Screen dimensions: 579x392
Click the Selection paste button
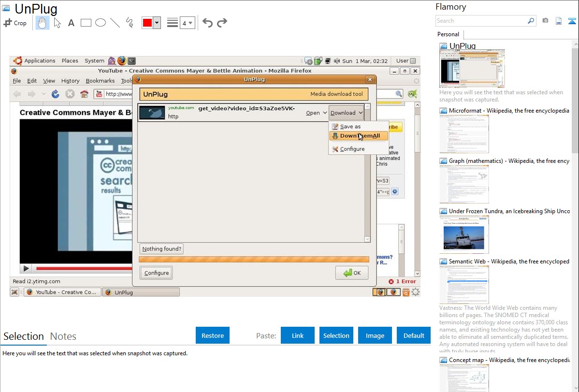(336, 335)
